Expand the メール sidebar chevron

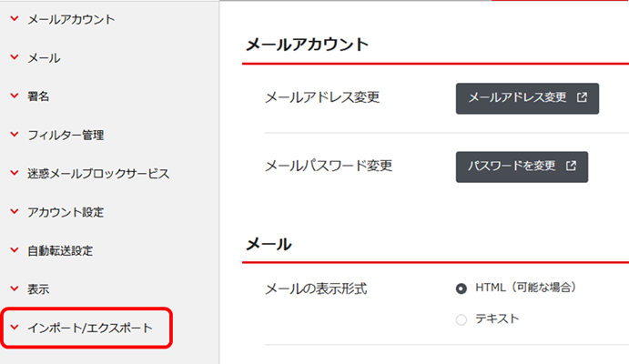click(14, 57)
